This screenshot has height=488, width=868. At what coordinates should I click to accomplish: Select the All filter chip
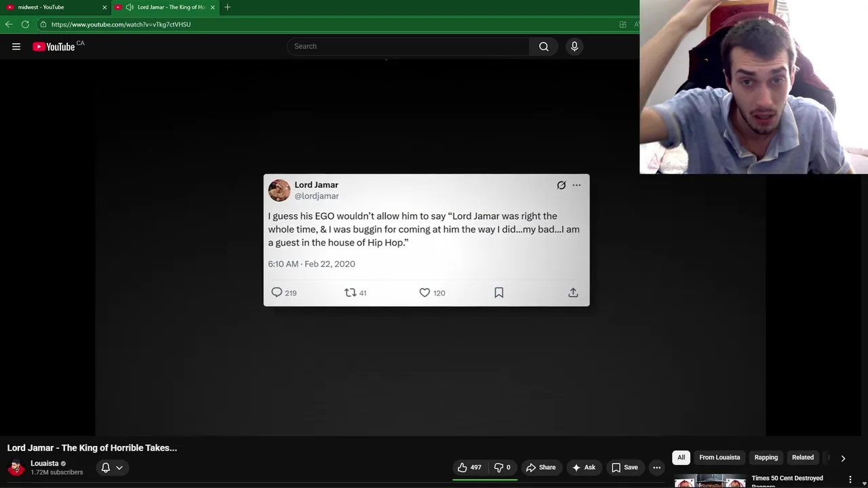click(x=681, y=457)
